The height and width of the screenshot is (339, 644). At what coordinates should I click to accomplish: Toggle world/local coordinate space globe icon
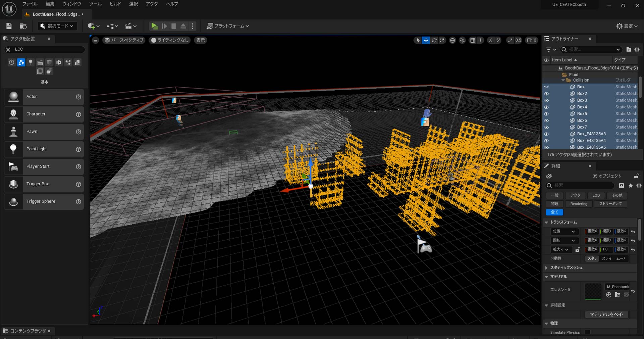[x=452, y=40]
